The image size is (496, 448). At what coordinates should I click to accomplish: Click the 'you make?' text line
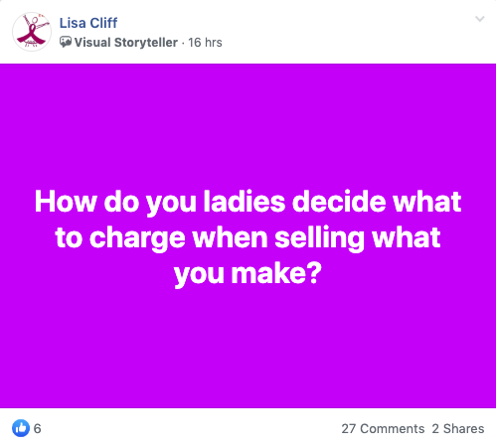(x=248, y=273)
